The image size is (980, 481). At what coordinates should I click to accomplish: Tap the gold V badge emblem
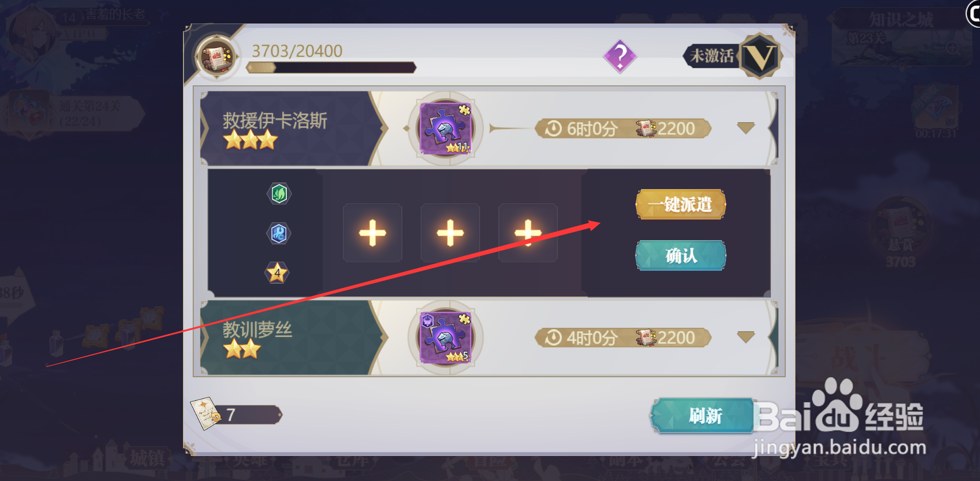[x=760, y=56]
